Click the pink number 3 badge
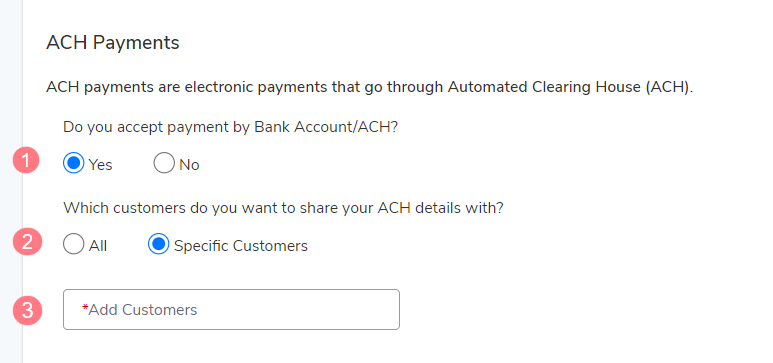Viewport: 773px width, 363px height. (x=27, y=311)
